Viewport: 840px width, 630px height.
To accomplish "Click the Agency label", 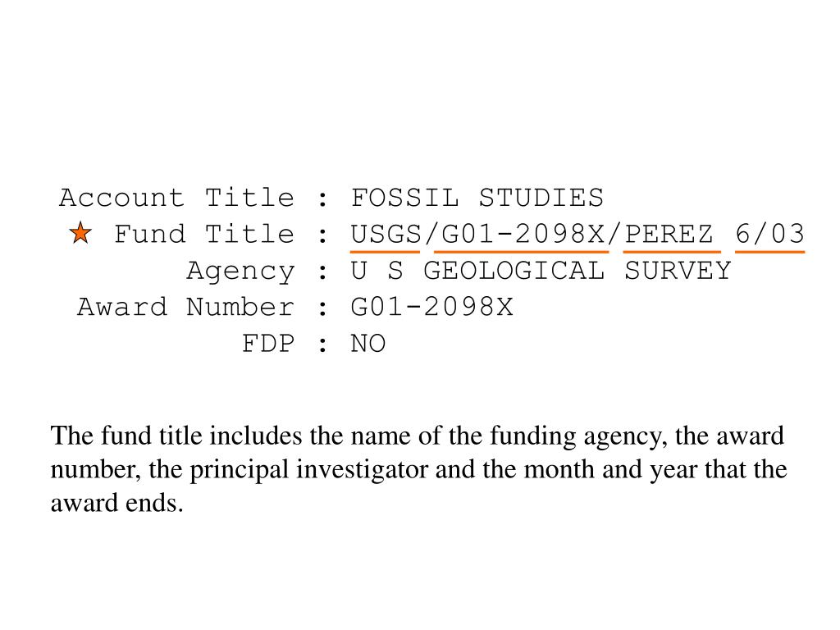I will coord(240,271).
